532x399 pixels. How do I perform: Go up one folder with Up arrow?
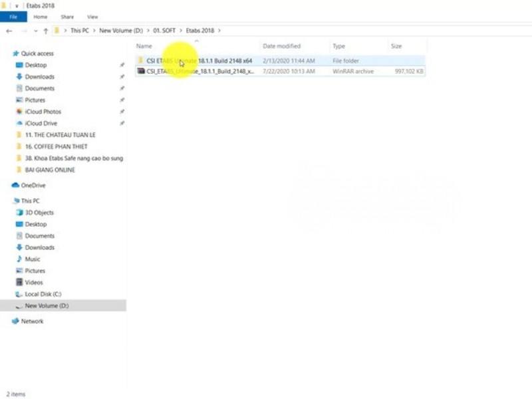[45, 31]
